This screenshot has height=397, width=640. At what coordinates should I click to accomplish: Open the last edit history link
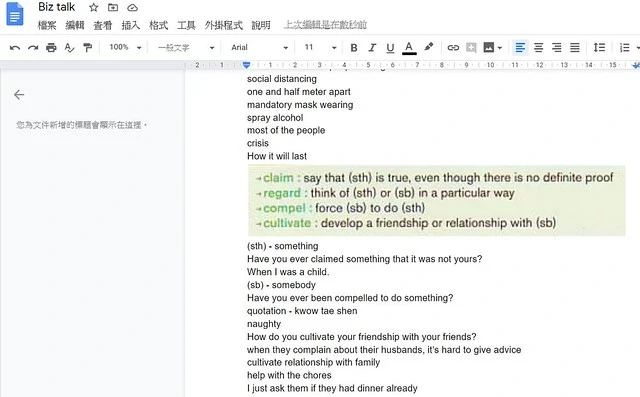pyautogui.click(x=325, y=25)
